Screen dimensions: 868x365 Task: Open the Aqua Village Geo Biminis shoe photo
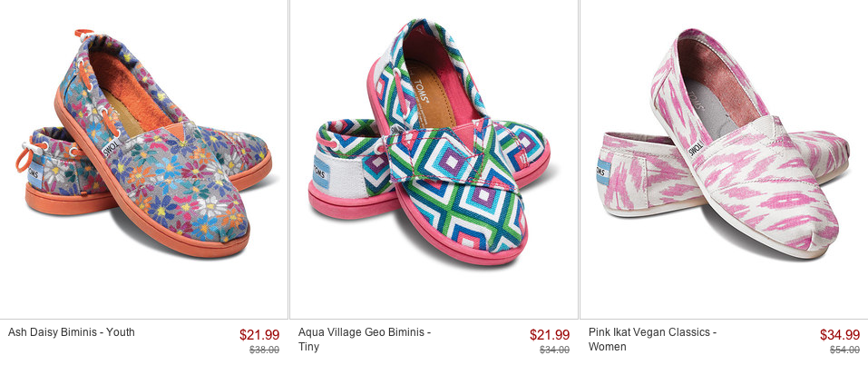(x=426, y=145)
